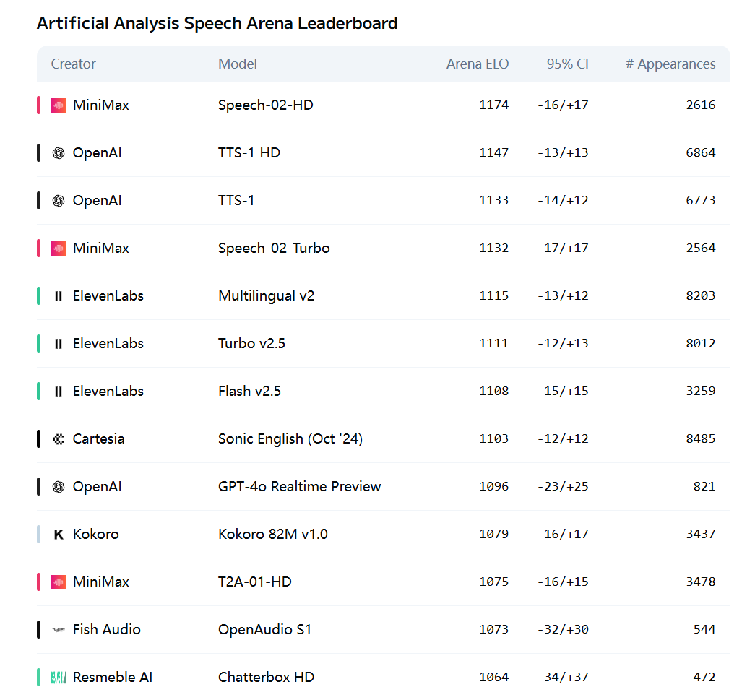Click the OpenAI logo in the TTS-1 HD row
Viewport: 755px width, 700px height.
[x=59, y=152]
